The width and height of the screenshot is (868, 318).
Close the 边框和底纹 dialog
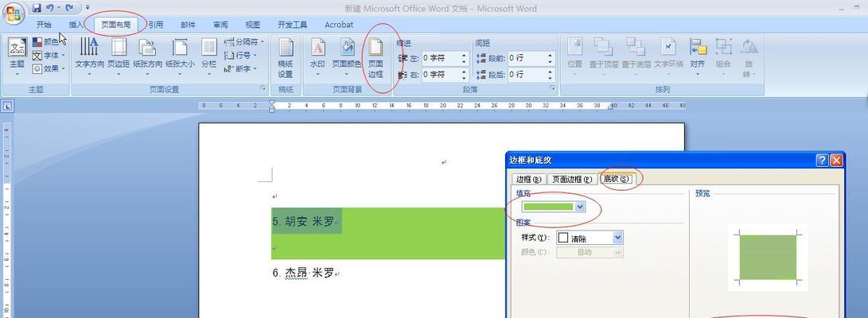(836, 161)
